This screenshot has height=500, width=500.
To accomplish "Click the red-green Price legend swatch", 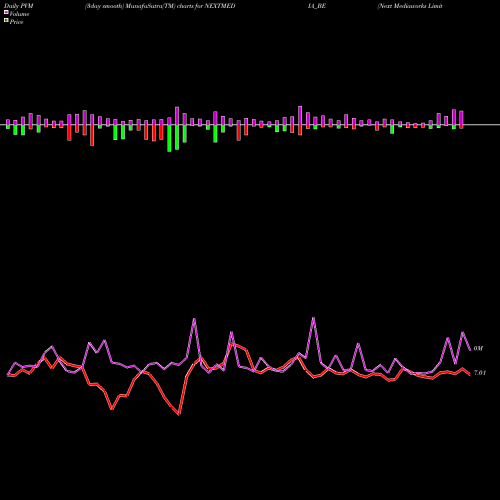I will pyautogui.click(x=6, y=21).
